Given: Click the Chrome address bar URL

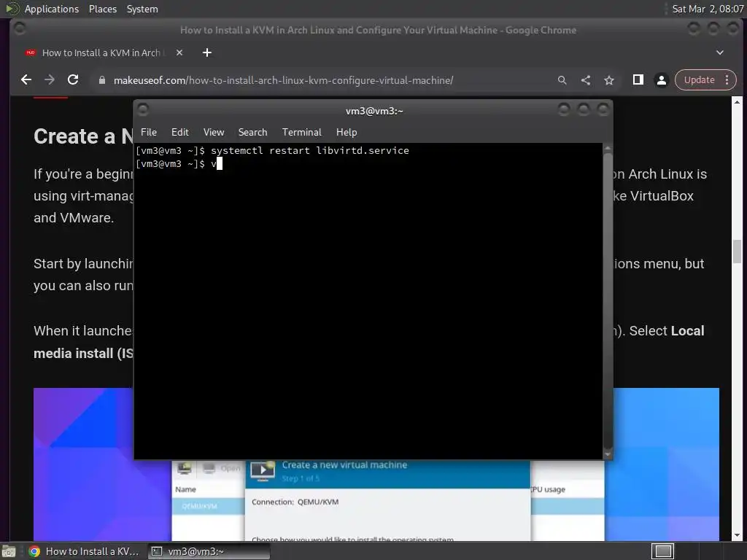Looking at the screenshot, I should click(284, 80).
